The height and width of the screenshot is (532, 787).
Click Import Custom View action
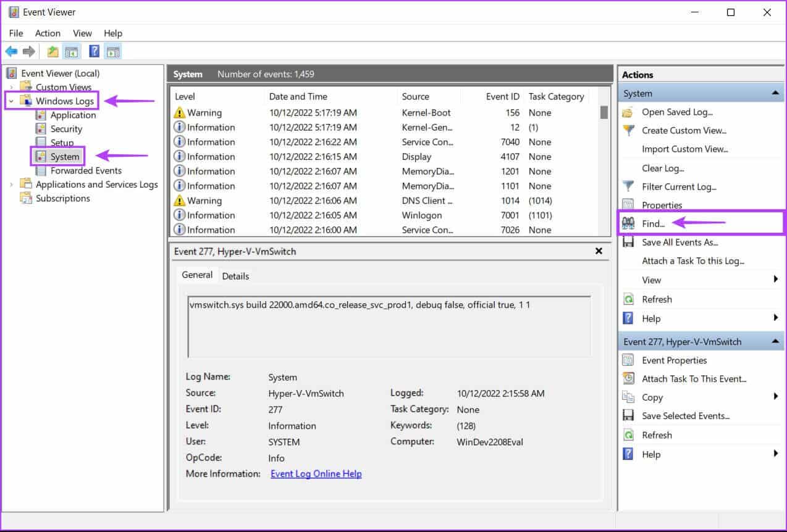coord(685,149)
